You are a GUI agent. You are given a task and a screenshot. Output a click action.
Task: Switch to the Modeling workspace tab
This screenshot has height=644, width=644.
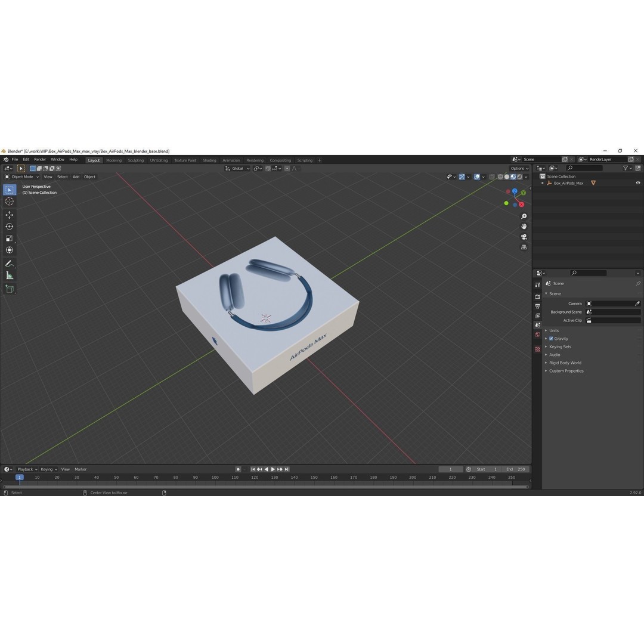point(114,160)
